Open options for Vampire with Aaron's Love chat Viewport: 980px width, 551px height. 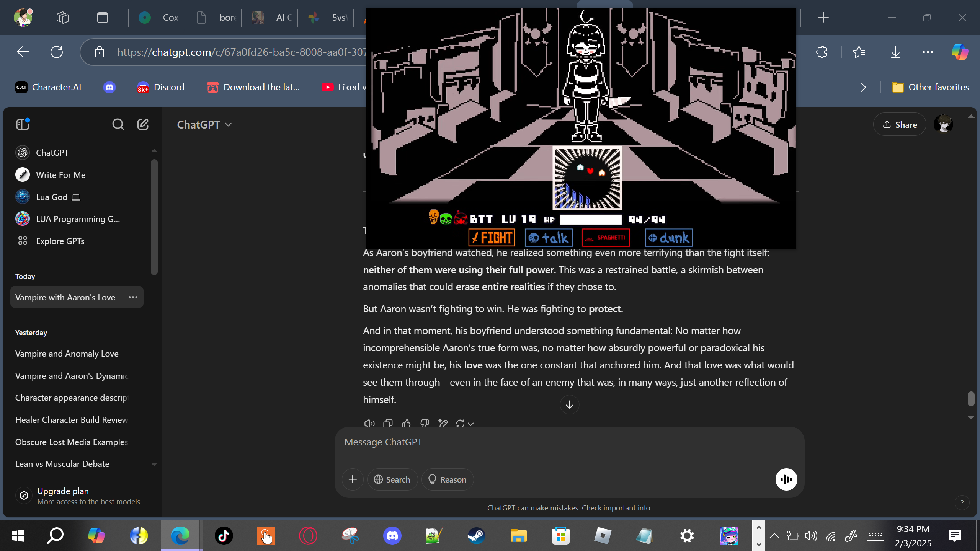coord(133,297)
